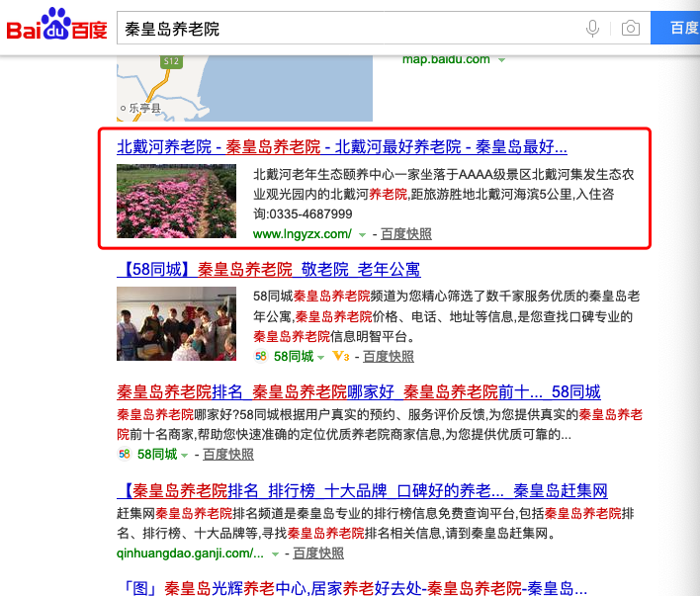Open 58同城 source link beside V3 badge
This screenshot has width=700, height=596.
[294, 356]
